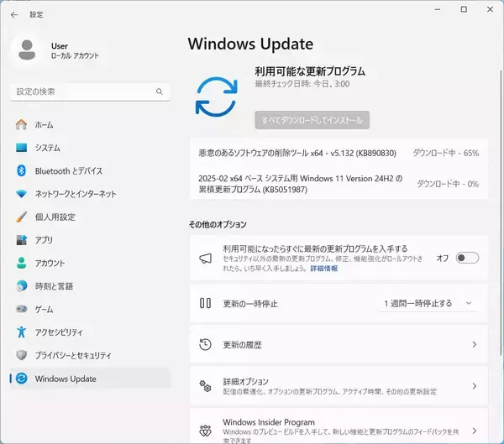This screenshot has width=504, height=444.
Task: Click the KB5051987 cumulative update entry
Action: tap(301, 184)
